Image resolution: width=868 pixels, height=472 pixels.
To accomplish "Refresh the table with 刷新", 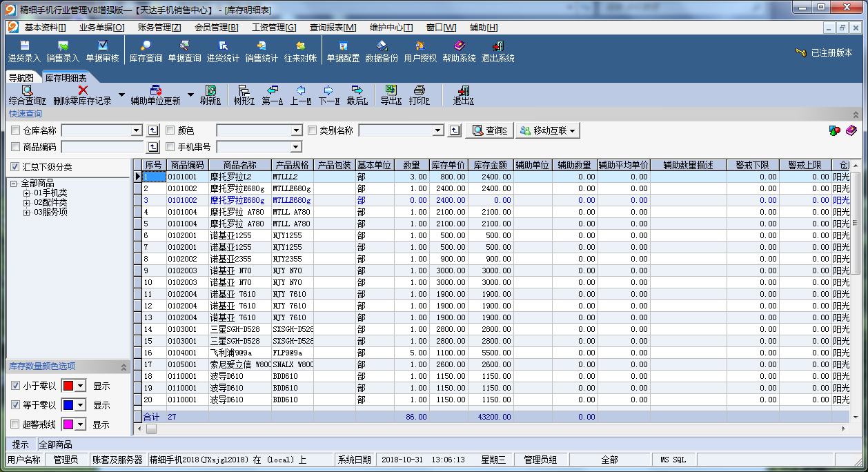I will click(x=210, y=95).
